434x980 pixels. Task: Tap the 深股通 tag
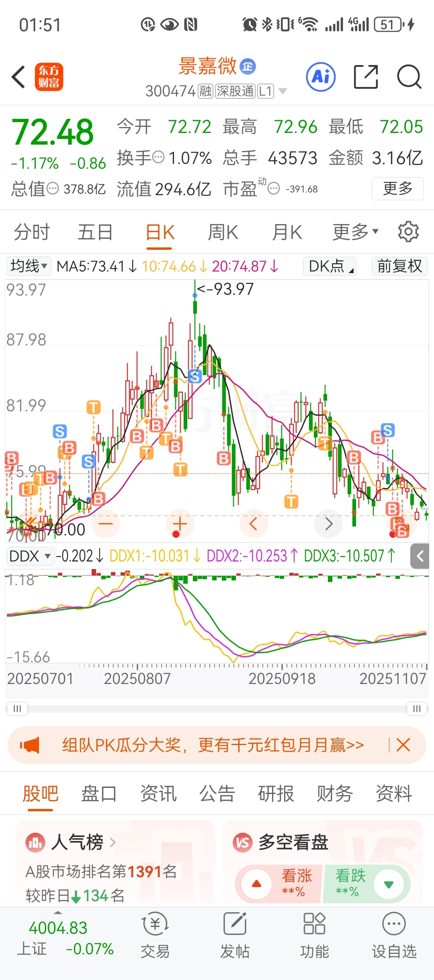[235, 92]
